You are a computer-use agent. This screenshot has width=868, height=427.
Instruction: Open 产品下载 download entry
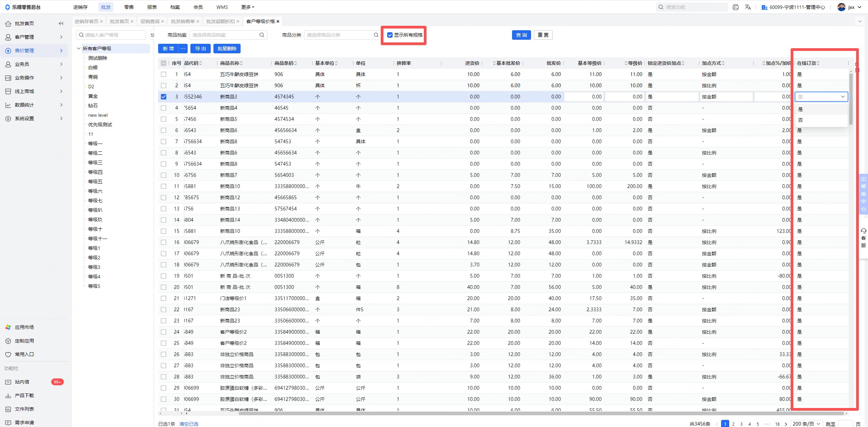coord(24,395)
